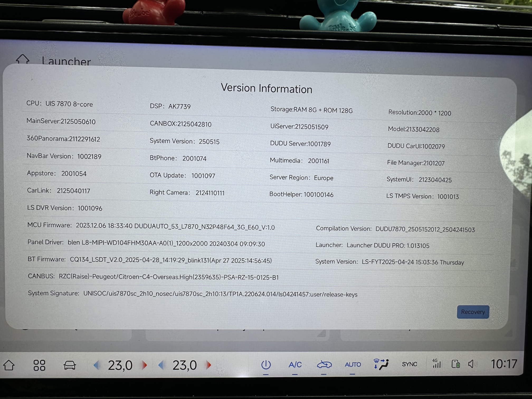The width and height of the screenshot is (532, 399).
Task: Toggle climate power button
Action: click(266, 365)
